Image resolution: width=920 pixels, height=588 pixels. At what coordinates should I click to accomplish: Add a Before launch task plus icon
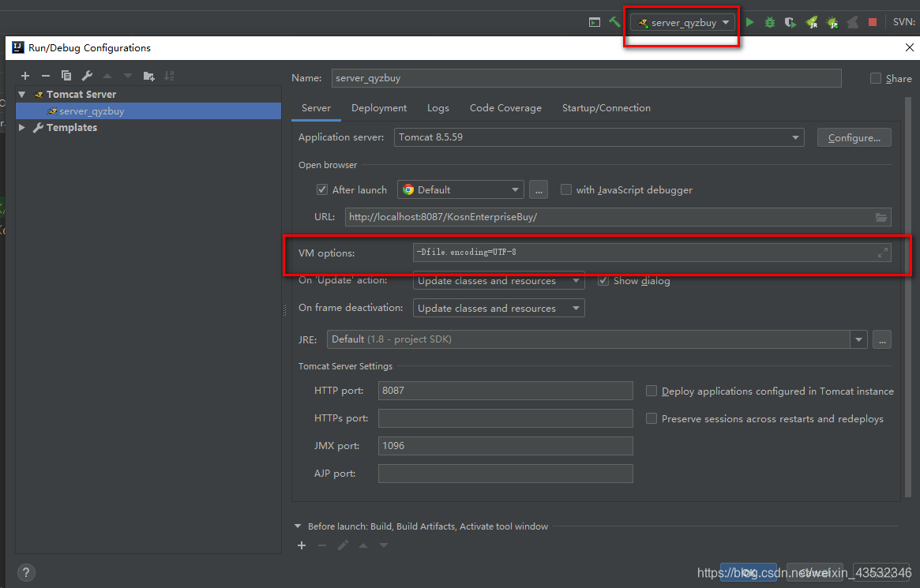coord(302,545)
